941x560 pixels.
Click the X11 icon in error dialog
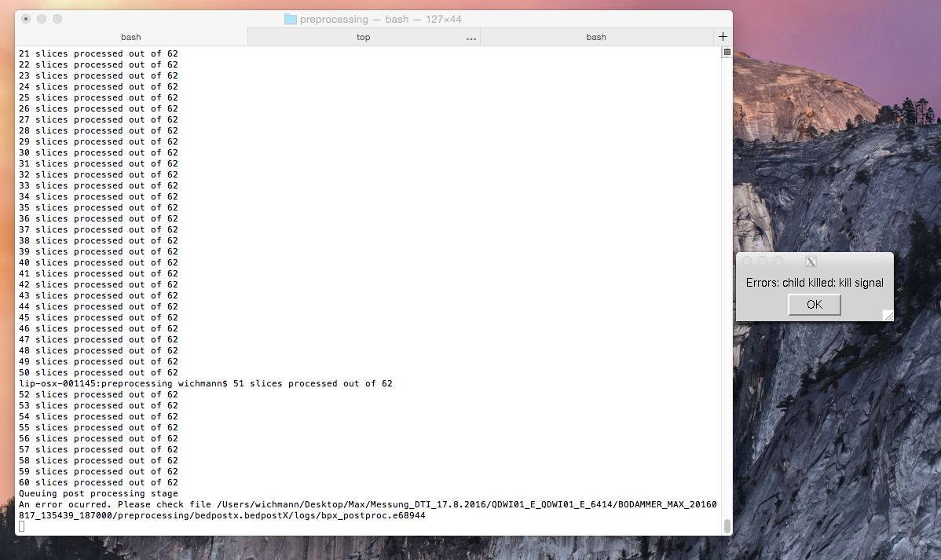811,262
